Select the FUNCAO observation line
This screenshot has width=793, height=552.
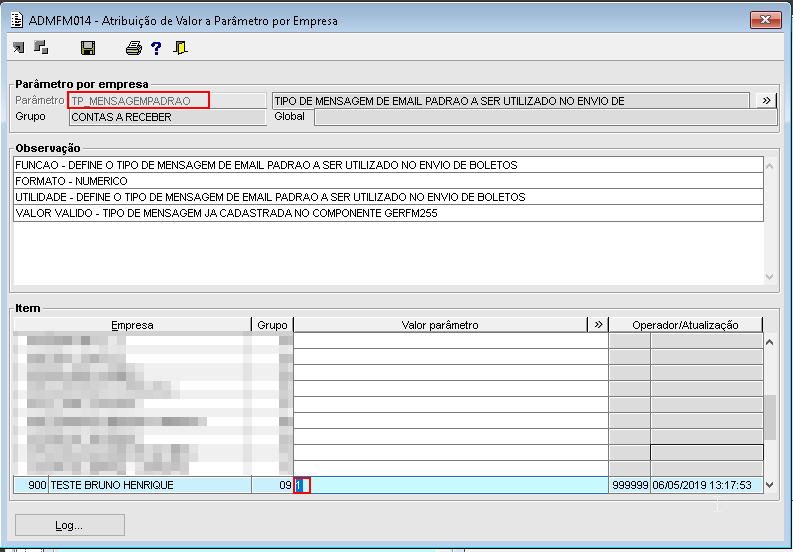[388, 165]
